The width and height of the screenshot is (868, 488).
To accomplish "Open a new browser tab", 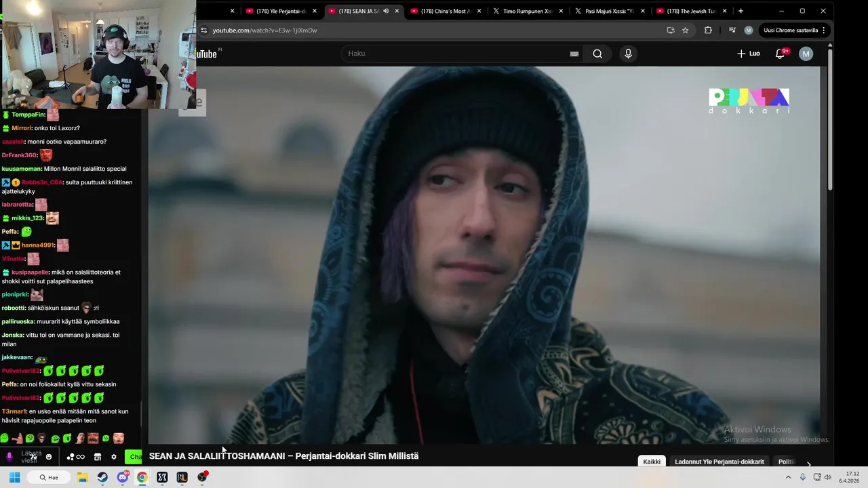I will (x=741, y=11).
